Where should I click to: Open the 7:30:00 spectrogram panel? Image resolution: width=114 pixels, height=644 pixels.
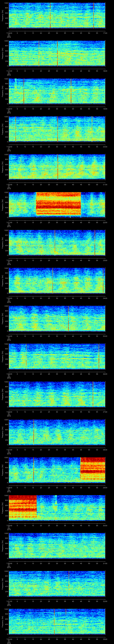[57, 546]
